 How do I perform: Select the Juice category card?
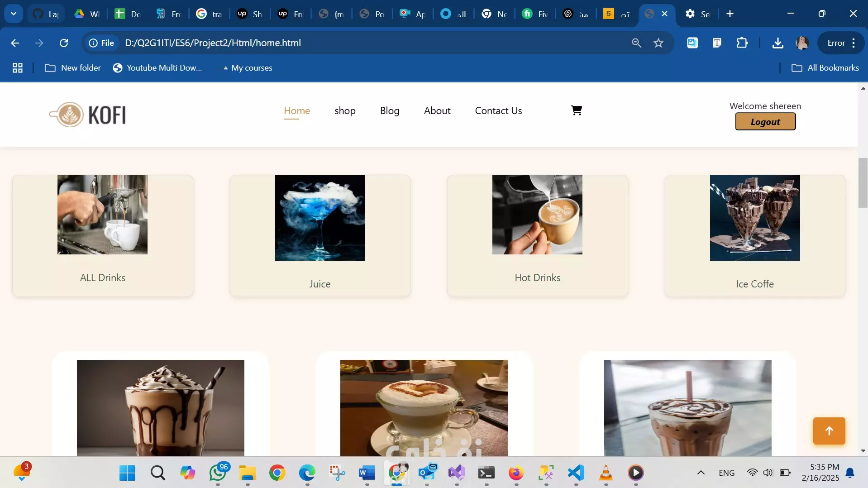pos(320,236)
